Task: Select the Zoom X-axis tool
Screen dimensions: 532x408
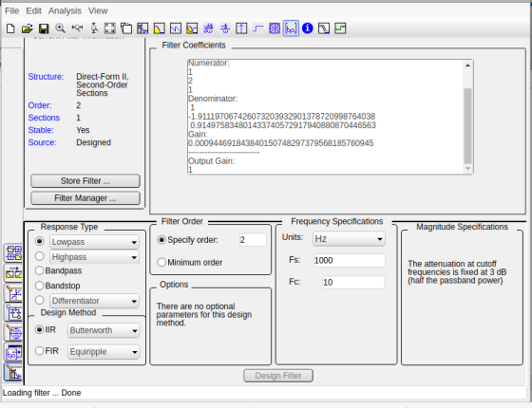Action: (77, 28)
